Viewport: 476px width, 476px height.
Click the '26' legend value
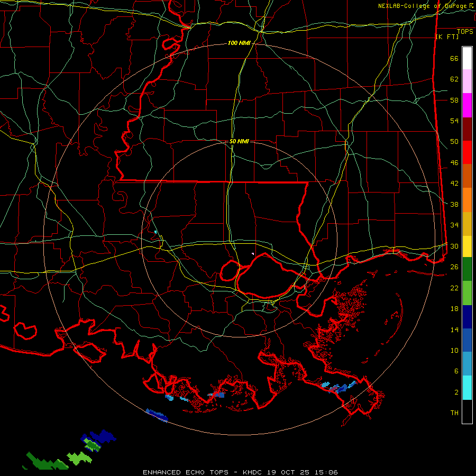coord(454,267)
